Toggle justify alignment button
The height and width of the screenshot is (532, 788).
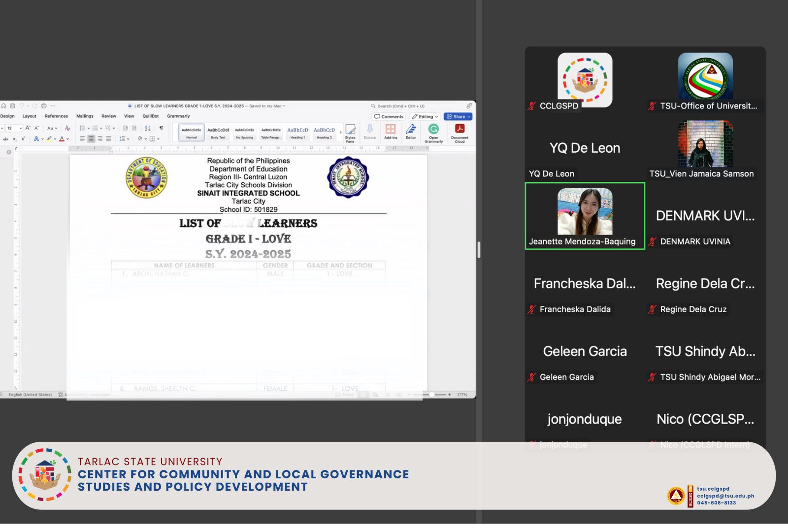(x=108, y=139)
